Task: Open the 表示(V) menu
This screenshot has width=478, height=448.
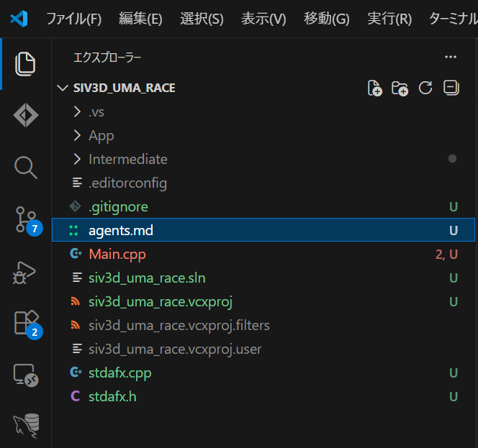Action: [x=263, y=19]
